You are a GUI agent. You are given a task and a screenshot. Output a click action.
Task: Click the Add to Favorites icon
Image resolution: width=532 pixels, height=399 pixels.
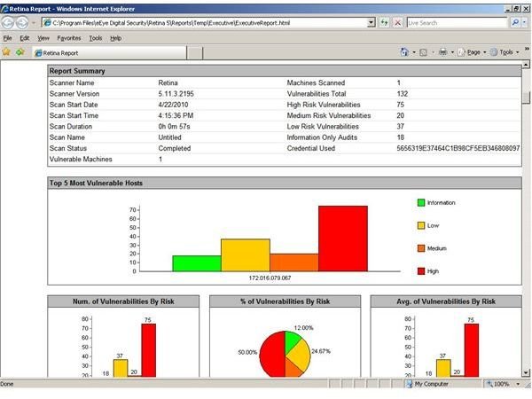point(20,52)
